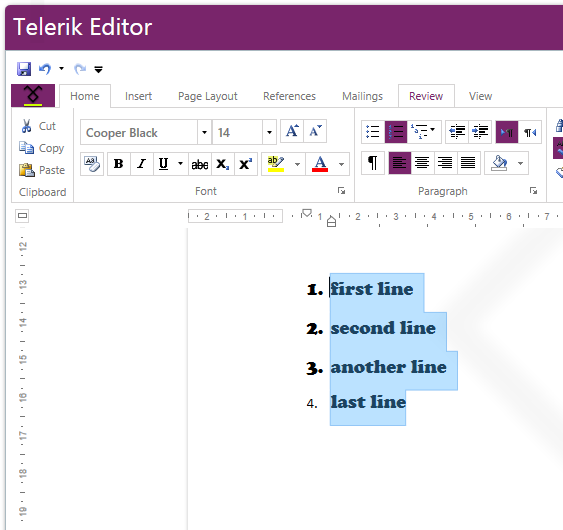This screenshot has height=530, width=563.
Task: Toggle the Numbering list icon
Action: click(x=396, y=132)
